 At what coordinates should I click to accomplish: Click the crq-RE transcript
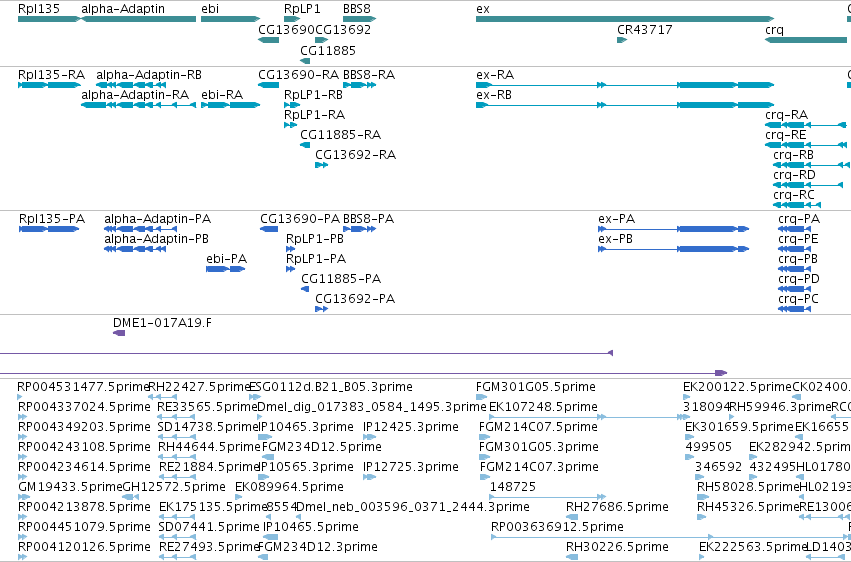pos(805,145)
